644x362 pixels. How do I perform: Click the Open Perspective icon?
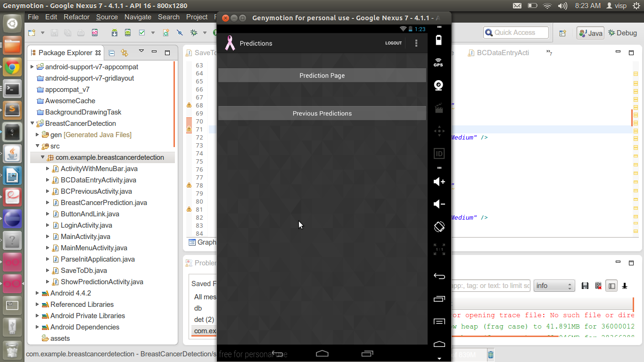(562, 33)
